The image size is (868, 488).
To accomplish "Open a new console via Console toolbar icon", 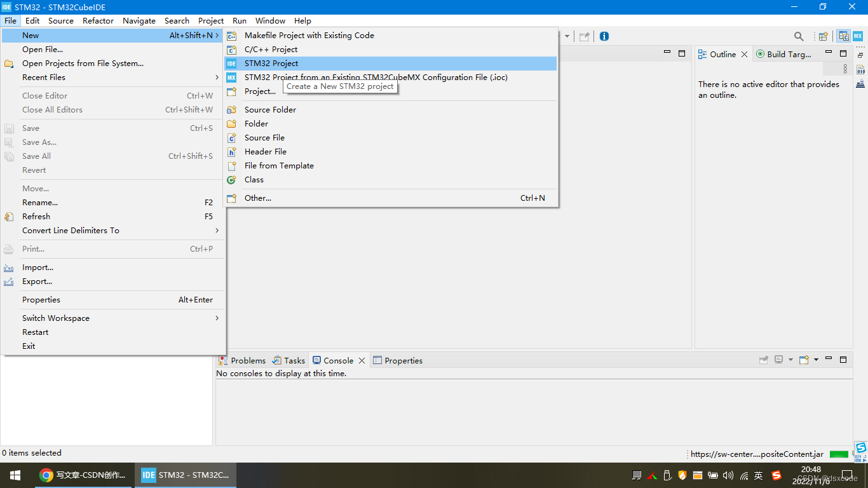I will 803,360.
